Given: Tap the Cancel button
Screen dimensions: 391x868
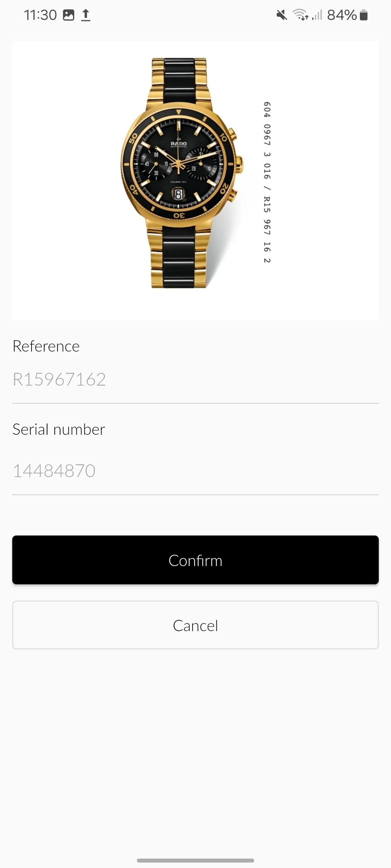Looking at the screenshot, I should point(195,625).
